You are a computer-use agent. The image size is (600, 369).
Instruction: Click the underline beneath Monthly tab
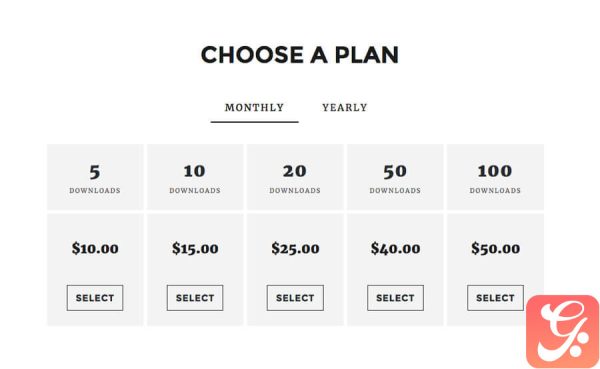pyautogui.click(x=254, y=122)
